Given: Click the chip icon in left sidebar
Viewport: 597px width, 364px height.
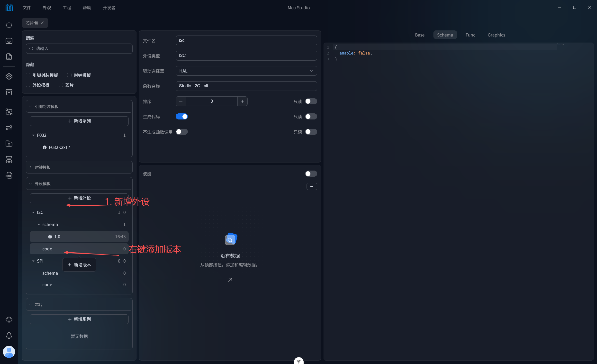Looking at the screenshot, I should tap(9, 25).
